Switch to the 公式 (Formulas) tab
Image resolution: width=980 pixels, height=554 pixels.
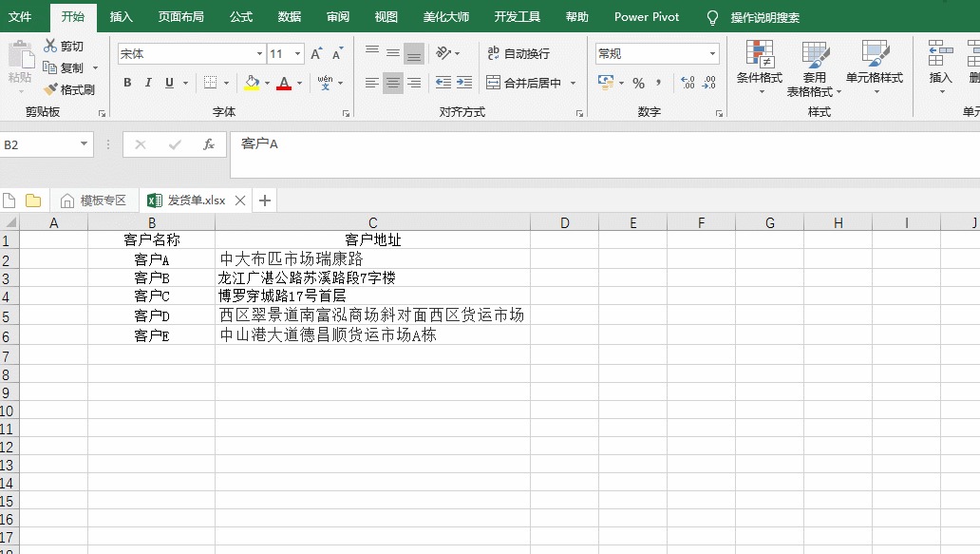tap(240, 17)
